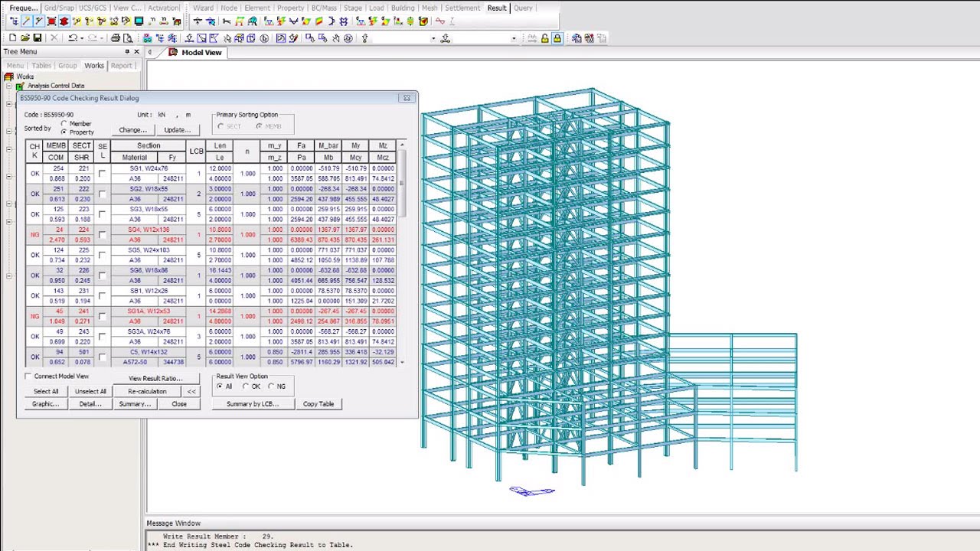This screenshot has height=551, width=980.
Task: Open the Works tab in Tree Menu
Action: click(x=94, y=66)
